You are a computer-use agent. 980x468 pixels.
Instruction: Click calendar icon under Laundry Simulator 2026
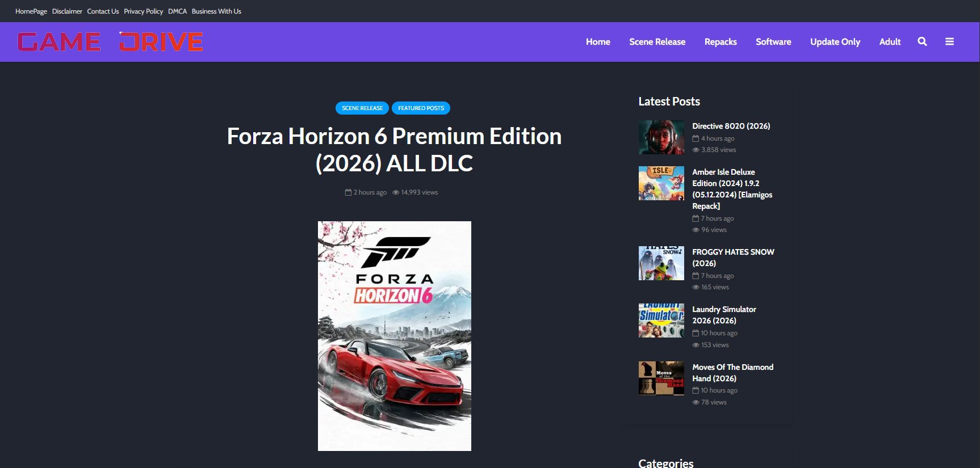point(696,333)
